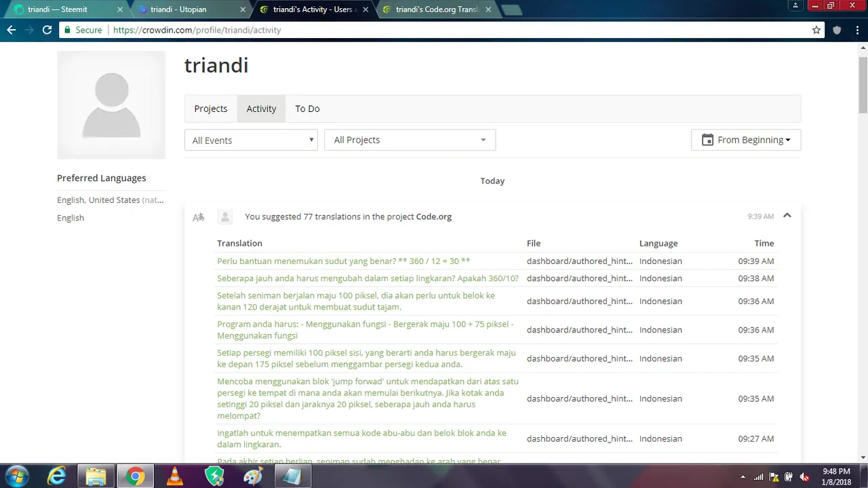The width and height of the screenshot is (868, 488).
Task: Click the green Secure padlock indicator
Action: tap(83, 30)
